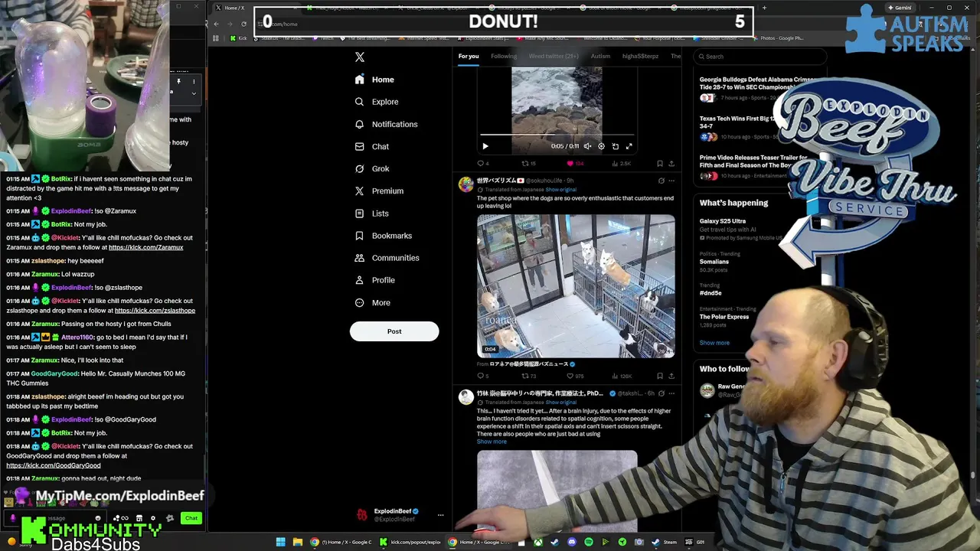Show original of the pet shop post

561,189
